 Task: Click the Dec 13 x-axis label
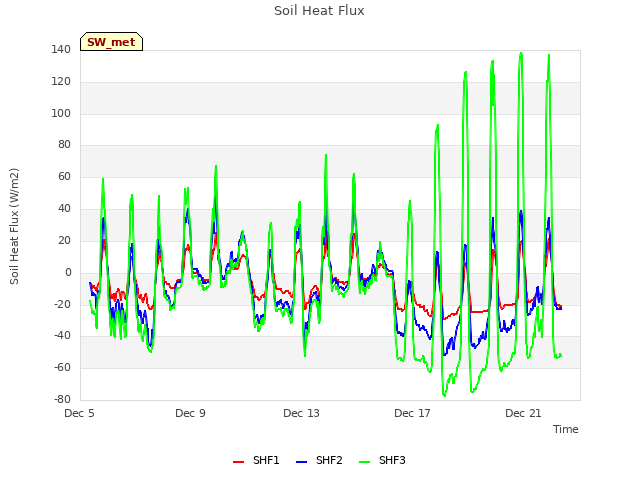[301, 413]
